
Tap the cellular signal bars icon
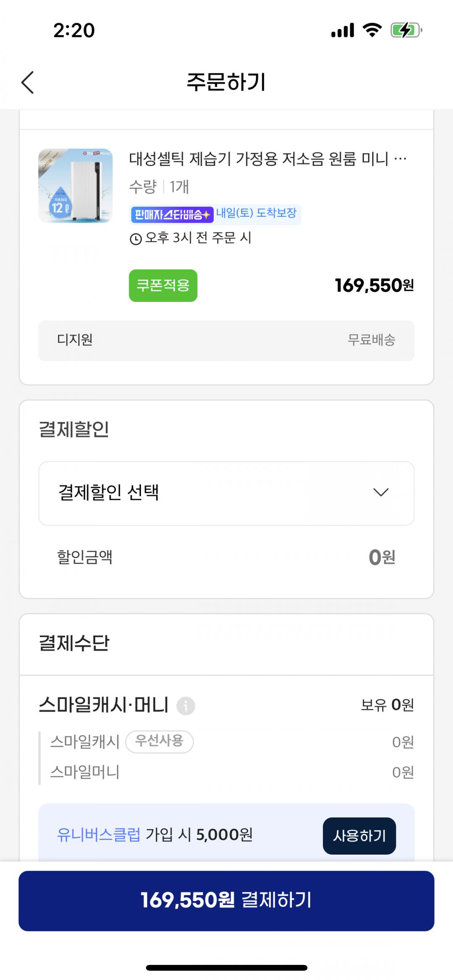[x=342, y=30]
